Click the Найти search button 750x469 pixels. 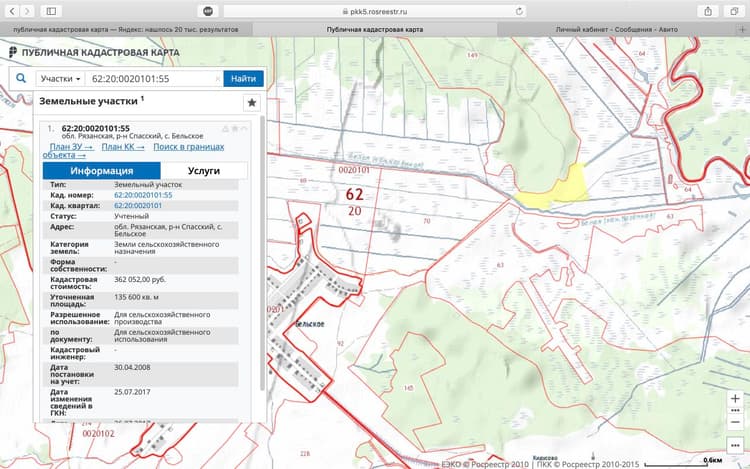point(243,78)
